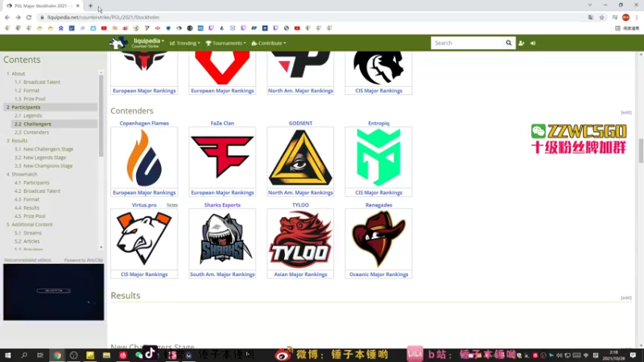This screenshot has width=644, height=362.
Task: Open the FaZe Clan name link
Action: click(222, 123)
